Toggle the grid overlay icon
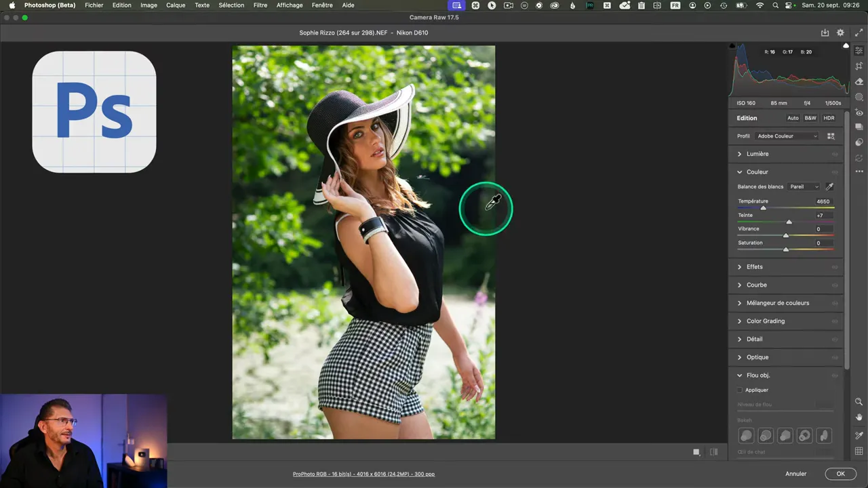The image size is (868, 488). (859, 451)
